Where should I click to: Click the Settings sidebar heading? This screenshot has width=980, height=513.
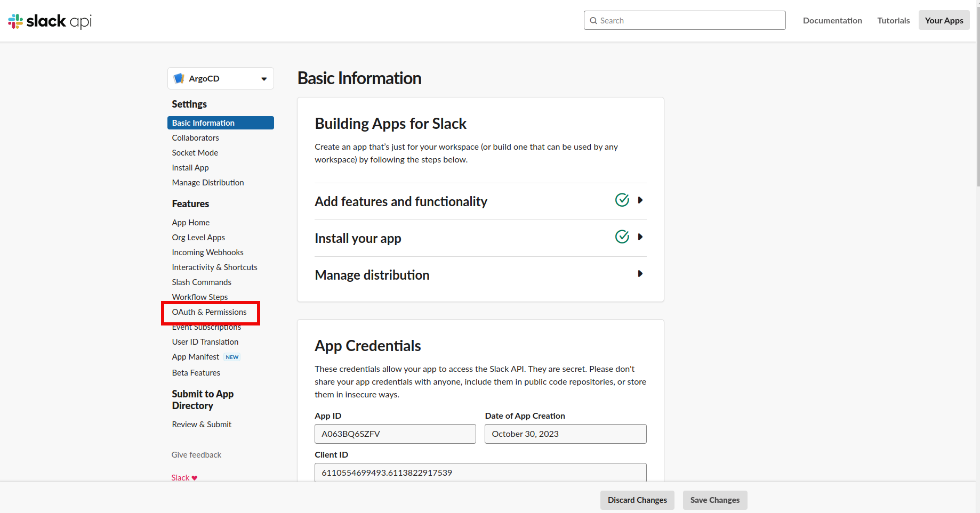point(189,104)
